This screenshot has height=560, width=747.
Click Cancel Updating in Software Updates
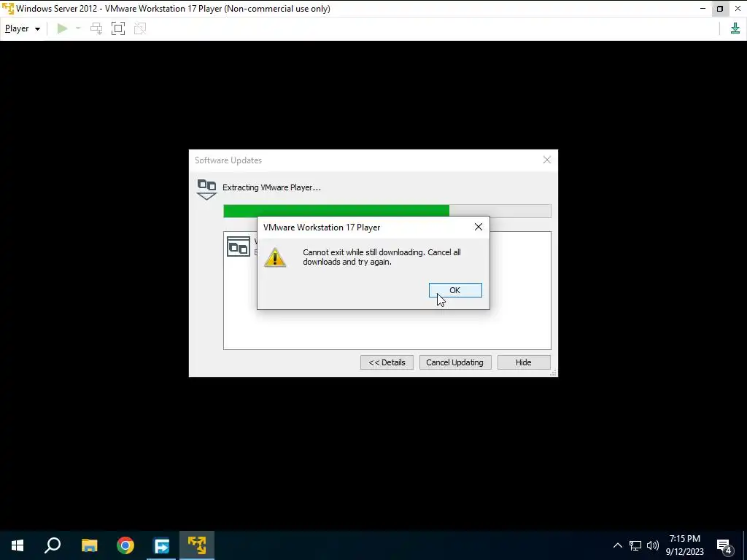pos(455,362)
